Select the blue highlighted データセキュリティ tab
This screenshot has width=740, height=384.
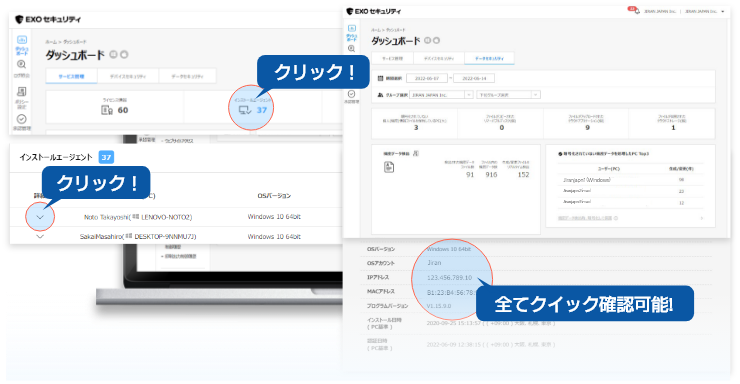coord(489,58)
